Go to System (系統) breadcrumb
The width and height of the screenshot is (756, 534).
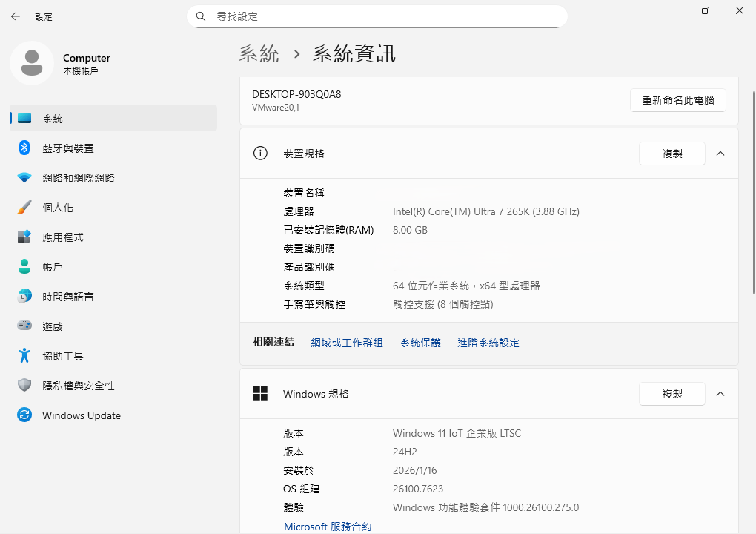tap(259, 53)
